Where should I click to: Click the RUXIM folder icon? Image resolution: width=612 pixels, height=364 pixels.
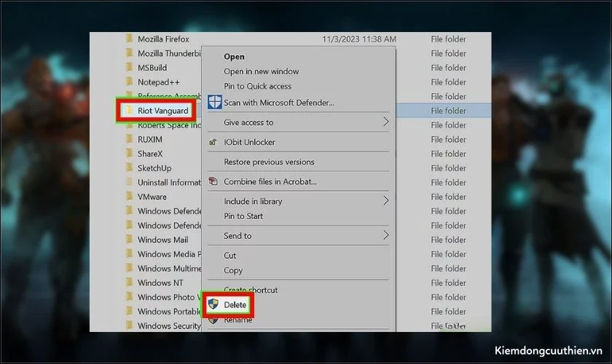(x=129, y=139)
